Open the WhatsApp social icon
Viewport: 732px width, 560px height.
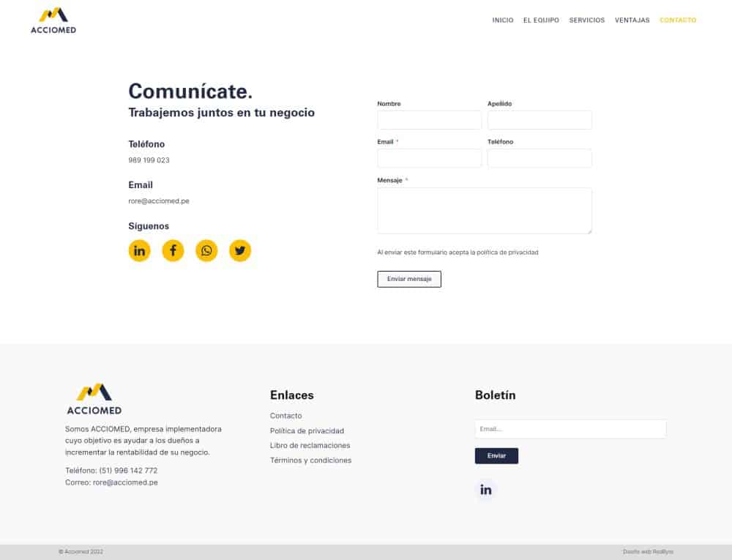click(x=206, y=251)
